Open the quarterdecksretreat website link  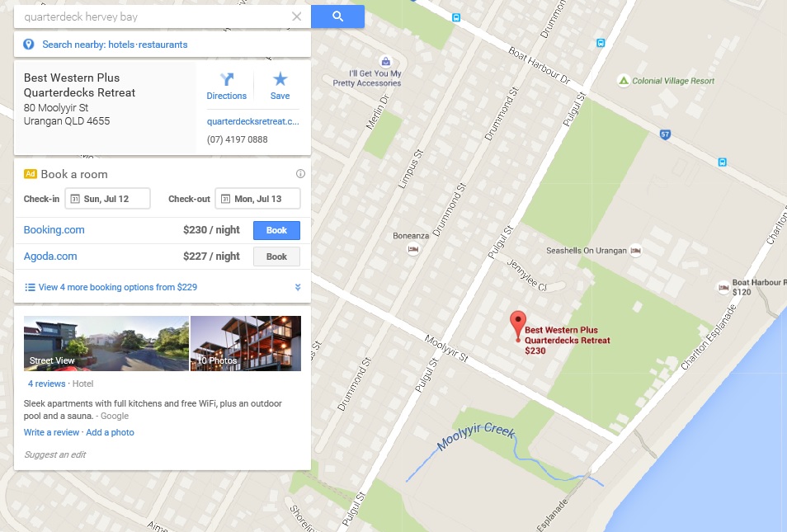[253, 121]
